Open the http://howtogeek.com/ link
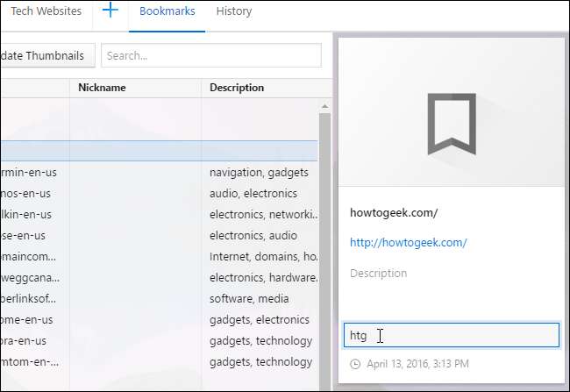 coord(408,243)
